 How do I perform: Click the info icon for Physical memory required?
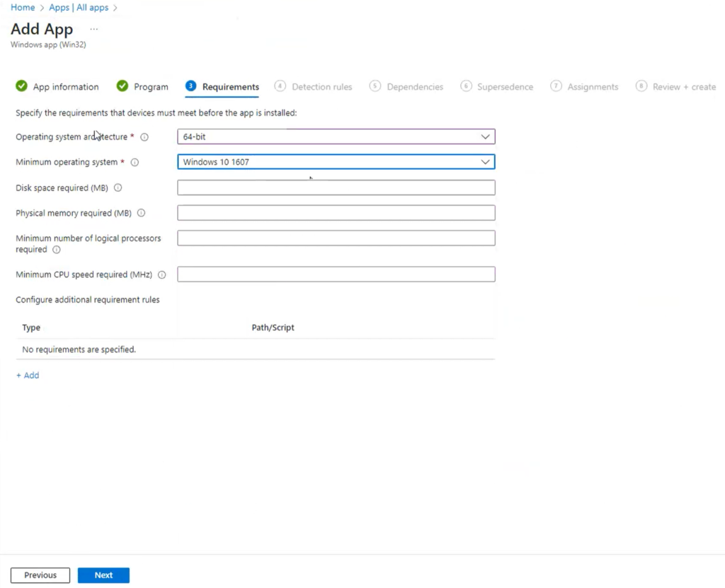click(x=141, y=213)
